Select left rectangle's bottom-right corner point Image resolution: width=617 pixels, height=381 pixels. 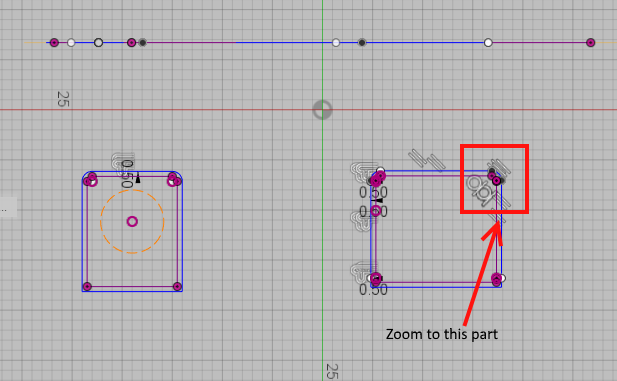pyautogui.click(x=177, y=287)
